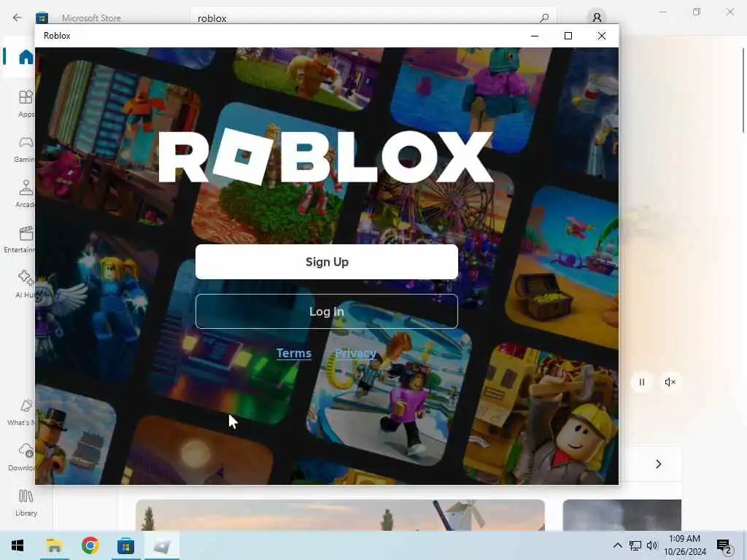
Task: Open What's New in Store sidebar
Action: click(23, 413)
